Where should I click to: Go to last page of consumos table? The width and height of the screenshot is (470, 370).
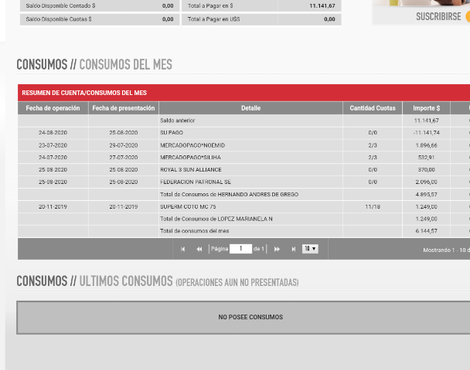pos(294,249)
